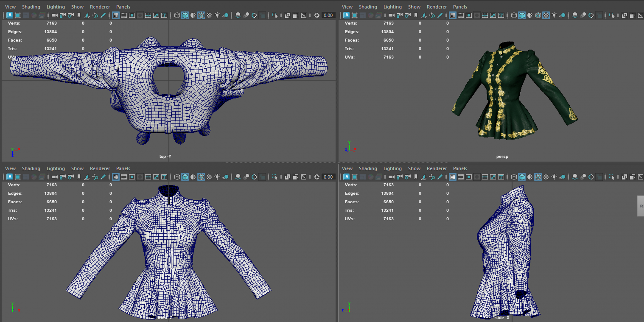This screenshot has width=644, height=322.
Task: Click Multisample Anti-aliasing icon in persp panel
Action: (591, 15)
